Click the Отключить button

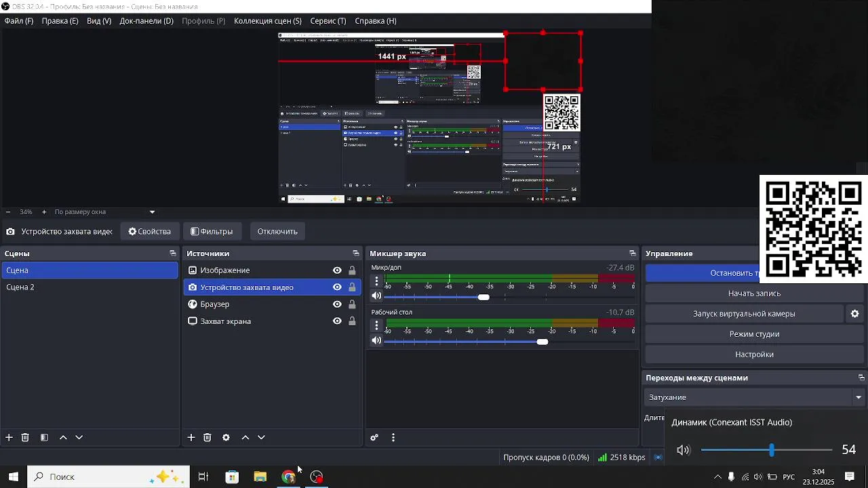tap(277, 232)
